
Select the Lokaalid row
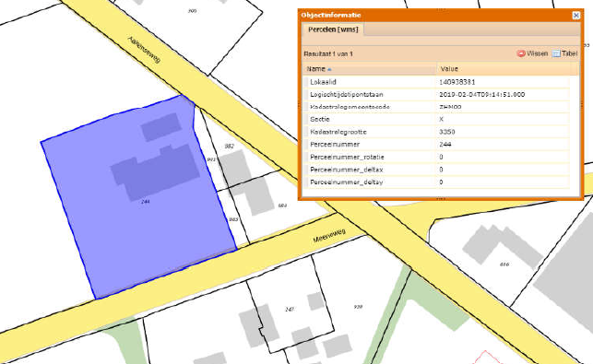tap(436, 82)
